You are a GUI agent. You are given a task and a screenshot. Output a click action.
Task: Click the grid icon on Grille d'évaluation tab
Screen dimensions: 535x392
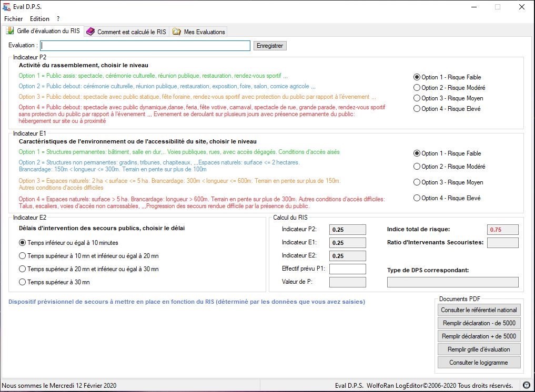[x=10, y=32]
